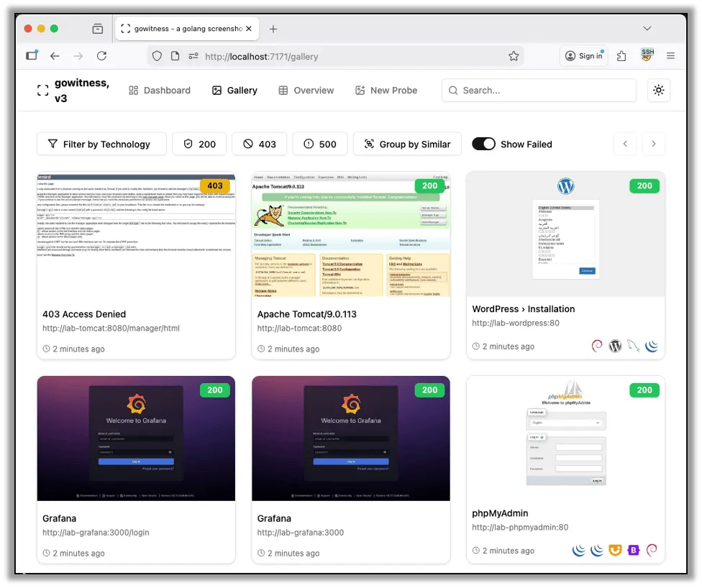
Task: Click URL http://lab-wordpress:80
Action: 516,323
